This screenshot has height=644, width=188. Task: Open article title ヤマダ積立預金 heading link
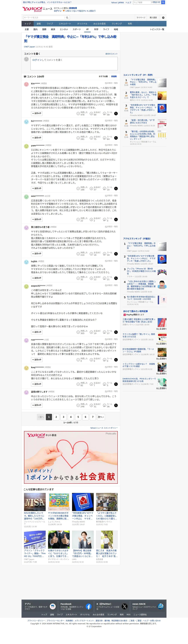70,38
